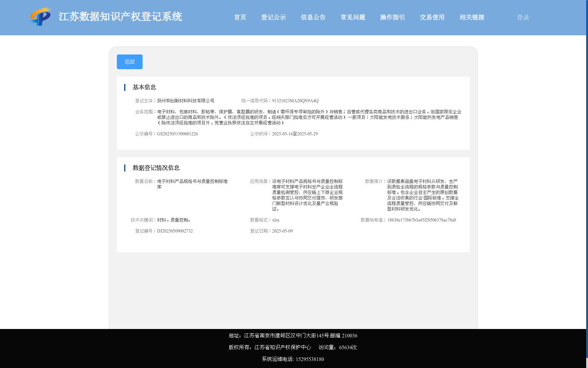Click the support phone 15295538180
Screen dimensions: 588x368
310,359
